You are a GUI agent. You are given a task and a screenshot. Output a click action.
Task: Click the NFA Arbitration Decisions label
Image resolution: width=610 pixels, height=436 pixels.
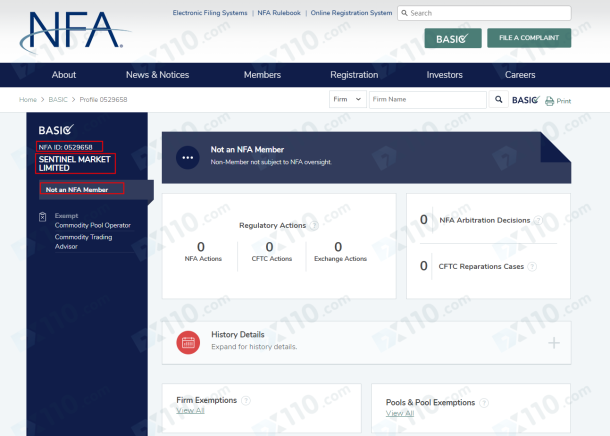click(x=485, y=221)
